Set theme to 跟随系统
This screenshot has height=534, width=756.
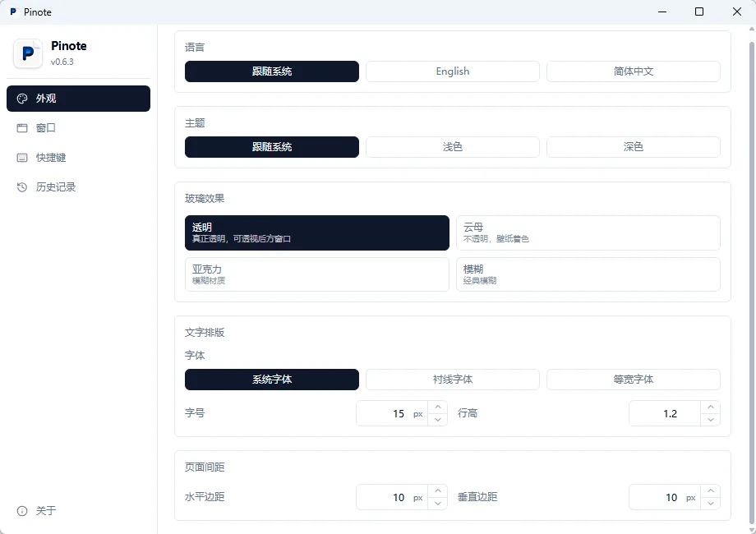click(272, 147)
